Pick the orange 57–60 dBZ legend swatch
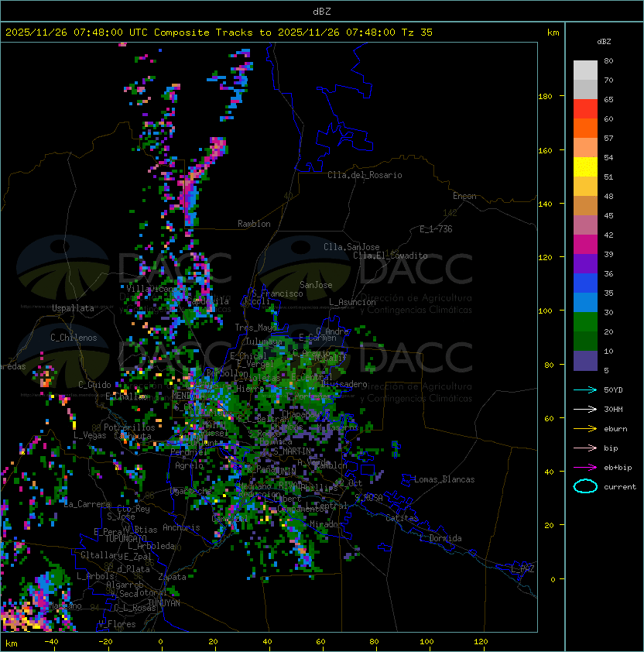The height and width of the screenshot is (652, 644). (x=585, y=128)
